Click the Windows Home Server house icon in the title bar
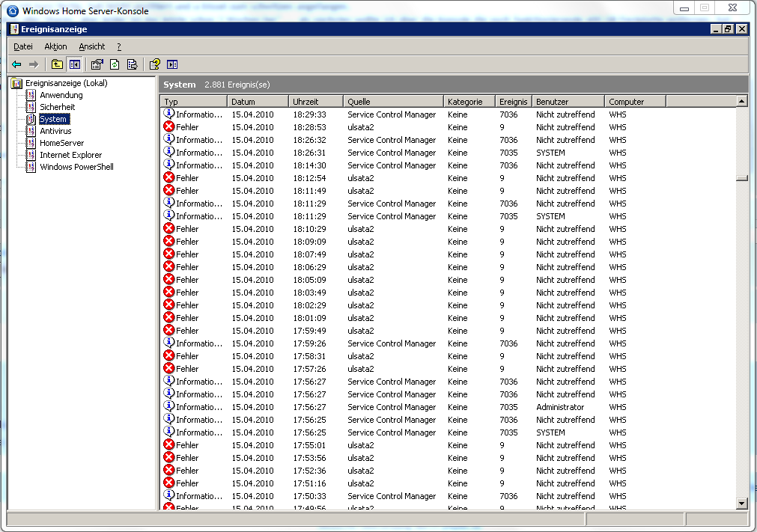The height and width of the screenshot is (532, 757). [13, 10]
